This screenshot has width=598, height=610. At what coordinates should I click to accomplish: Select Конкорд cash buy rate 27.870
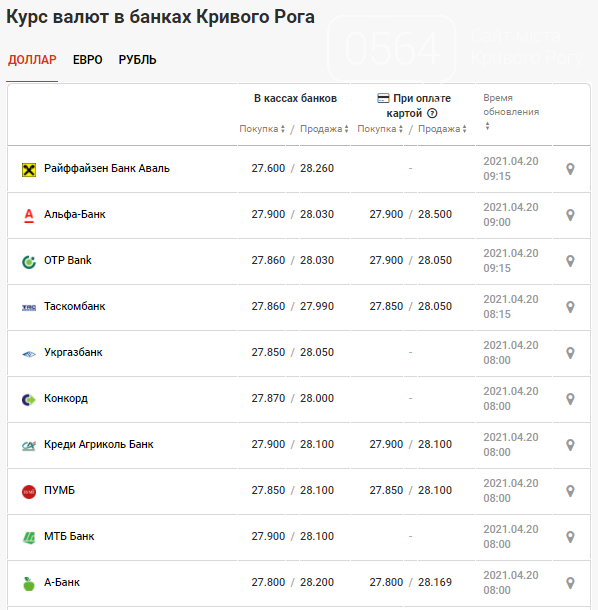[268, 398]
